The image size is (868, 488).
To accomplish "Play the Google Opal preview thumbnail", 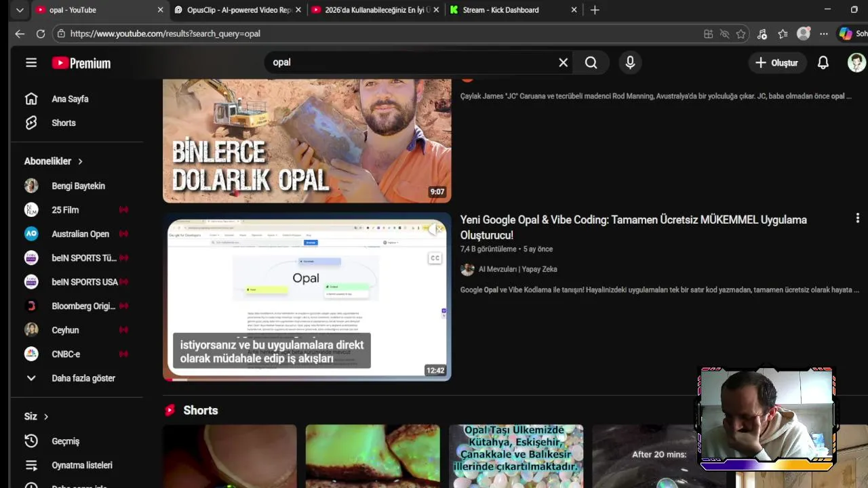I will (x=307, y=297).
